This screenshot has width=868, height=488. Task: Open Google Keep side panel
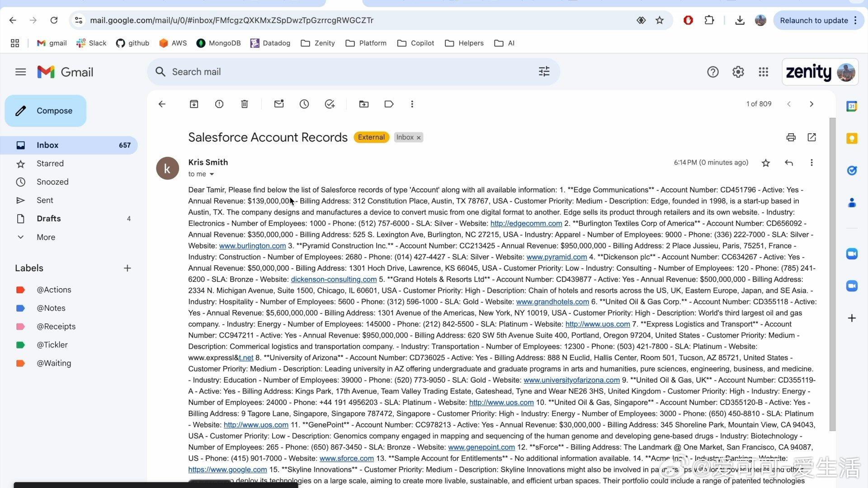click(852, 138)
